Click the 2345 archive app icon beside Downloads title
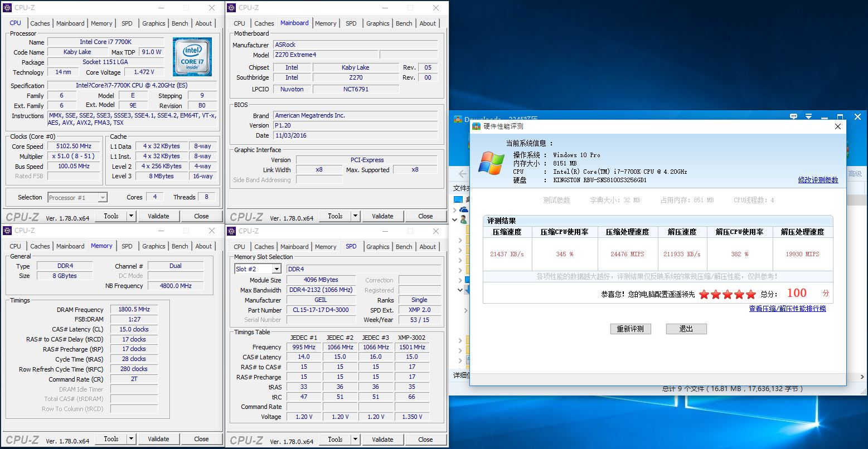 point(458,119)
